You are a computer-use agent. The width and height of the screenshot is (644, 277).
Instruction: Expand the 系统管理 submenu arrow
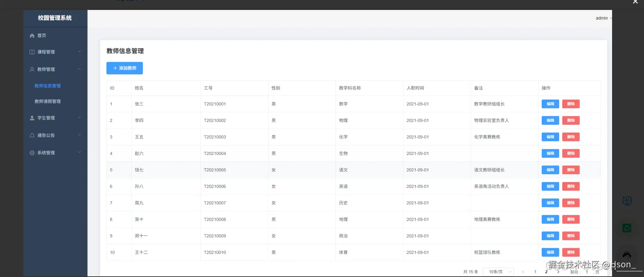point(79,152)
